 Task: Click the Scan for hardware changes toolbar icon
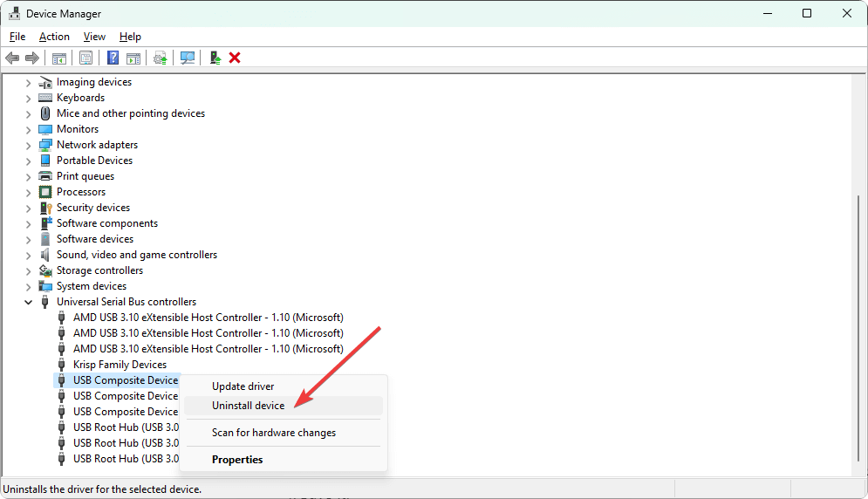[x=188, y=58]
